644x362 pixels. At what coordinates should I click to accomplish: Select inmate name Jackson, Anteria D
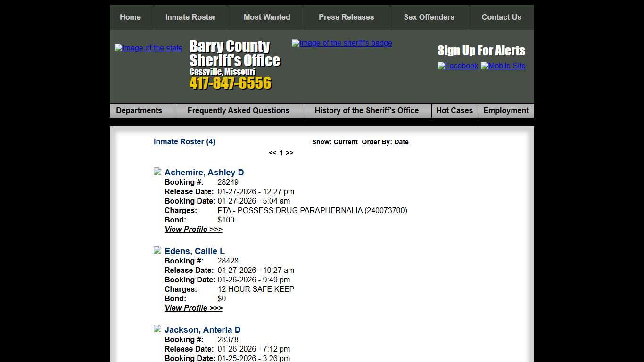tap(203, 329)
